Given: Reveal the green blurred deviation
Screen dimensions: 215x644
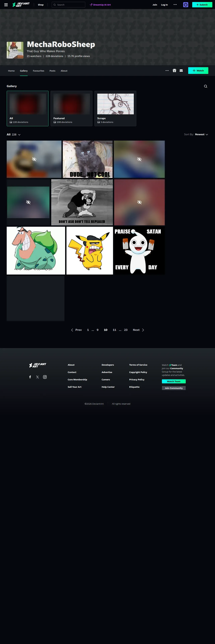Looking at the screenshot, I should click(x=28, y=202).
